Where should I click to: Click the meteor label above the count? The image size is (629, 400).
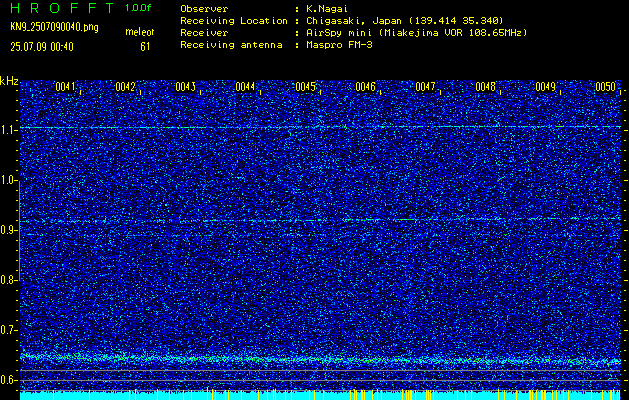140,32
